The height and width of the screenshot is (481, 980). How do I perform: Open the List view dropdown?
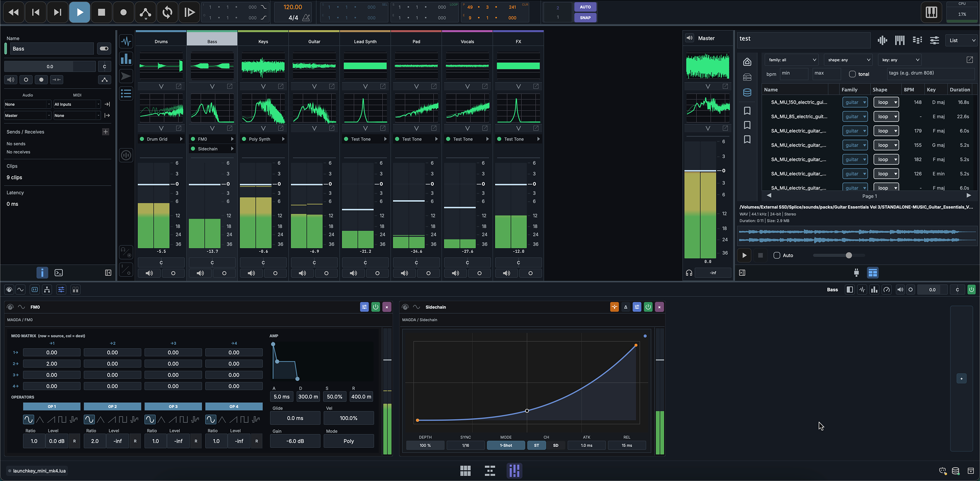962,40
